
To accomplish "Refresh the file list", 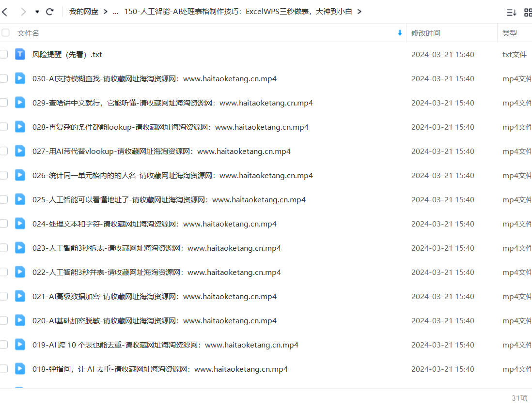I will tap(50, 12).
